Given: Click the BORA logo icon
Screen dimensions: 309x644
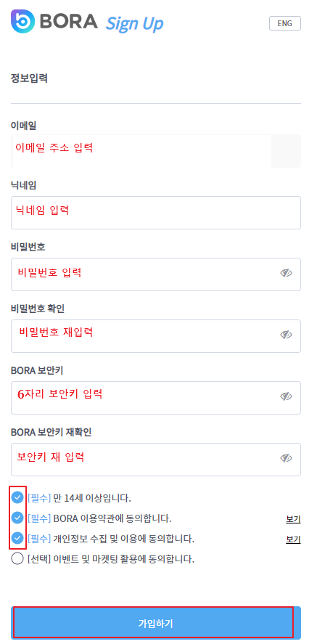Looking at the screenshot, I should point(23,21).
